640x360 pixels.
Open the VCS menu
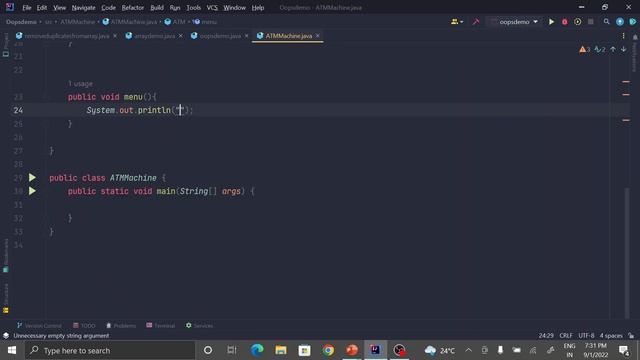212,8
